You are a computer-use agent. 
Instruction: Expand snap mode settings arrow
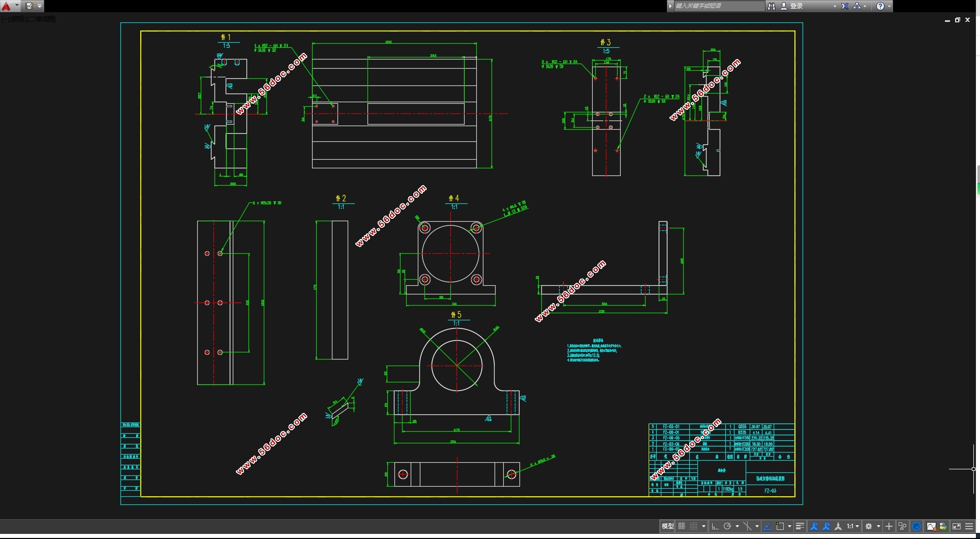(x=703, y=526)
